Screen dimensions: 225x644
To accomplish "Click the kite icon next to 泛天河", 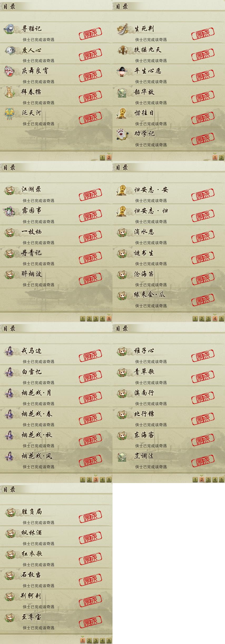I will click(x=10, y=113).
